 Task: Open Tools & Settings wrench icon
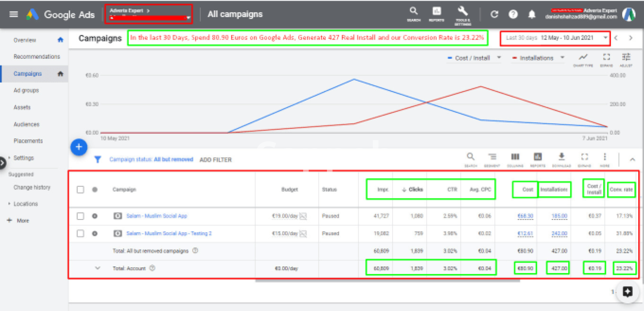[463, 13]
